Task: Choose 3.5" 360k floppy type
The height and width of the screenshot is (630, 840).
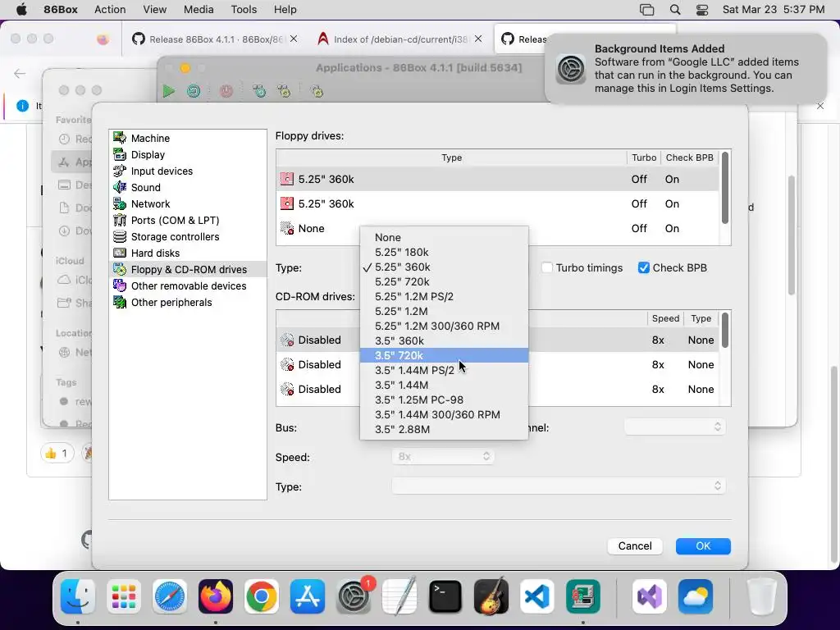Action: [444, 340]
